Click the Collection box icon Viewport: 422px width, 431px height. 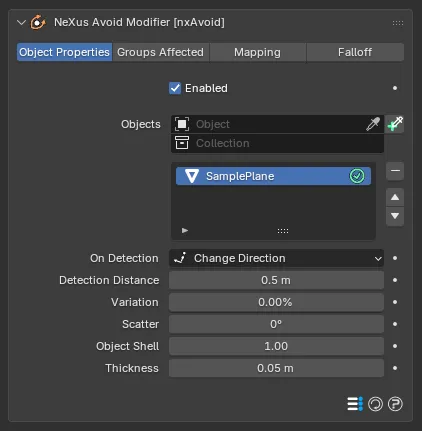click(x=182, y=143)
